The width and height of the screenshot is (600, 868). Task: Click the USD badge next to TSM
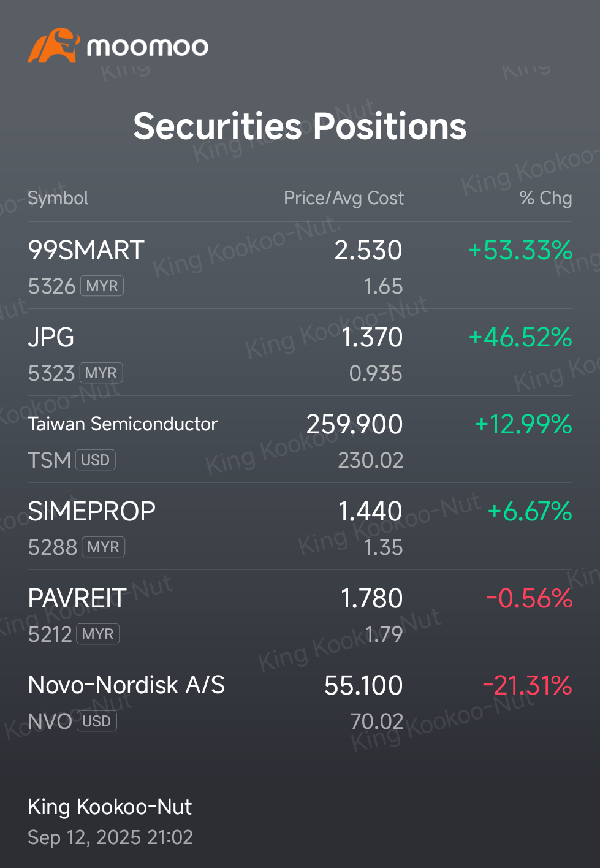coord(96,460)
